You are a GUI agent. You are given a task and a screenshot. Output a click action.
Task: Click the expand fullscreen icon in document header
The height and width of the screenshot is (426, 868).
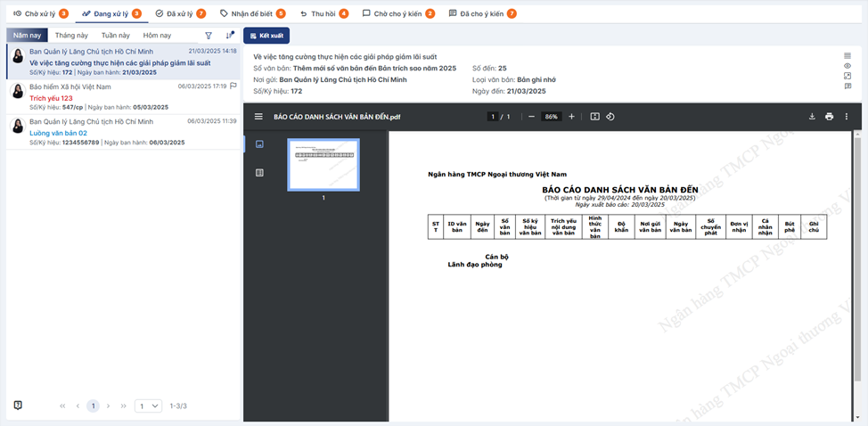[x=848, y=76]
